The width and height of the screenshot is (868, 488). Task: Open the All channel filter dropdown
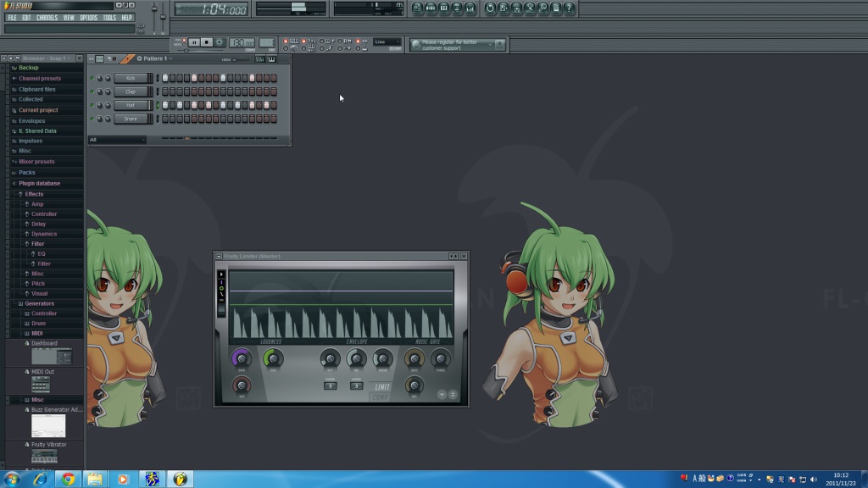(117, 140)
